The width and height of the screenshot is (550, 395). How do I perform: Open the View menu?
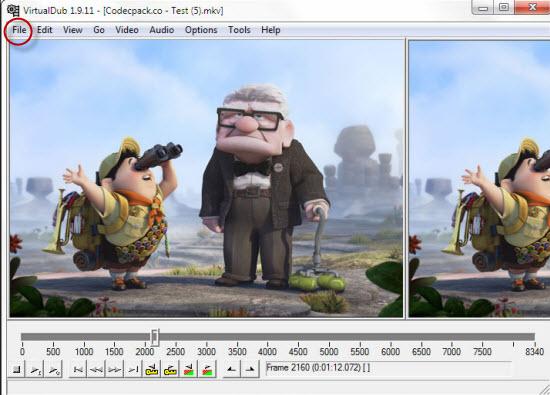click(x=73, y=30)
